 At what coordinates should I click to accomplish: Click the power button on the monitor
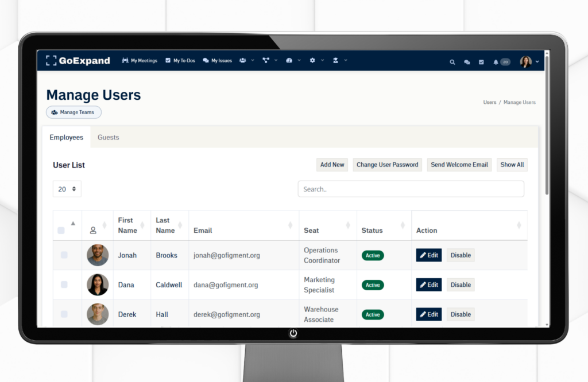tap(293, 333)
